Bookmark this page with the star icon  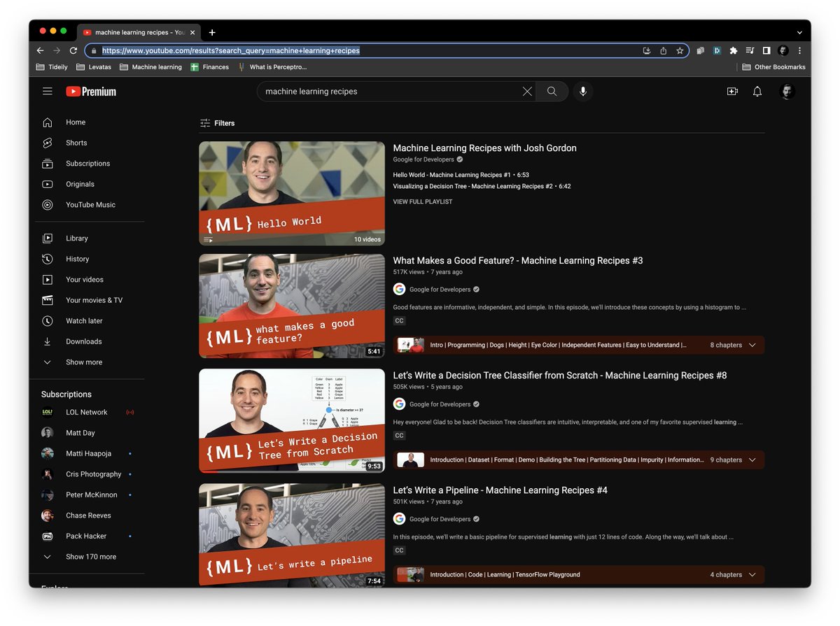click(x=680, y=50)
